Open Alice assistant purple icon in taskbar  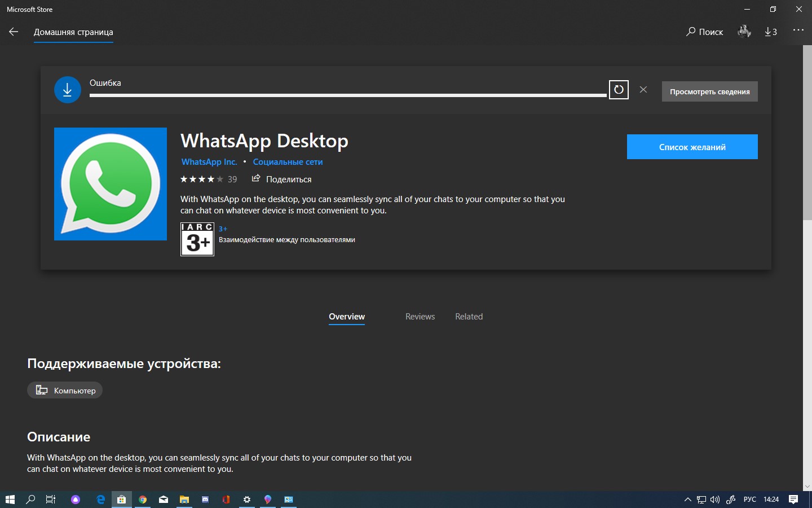point(76,500)
